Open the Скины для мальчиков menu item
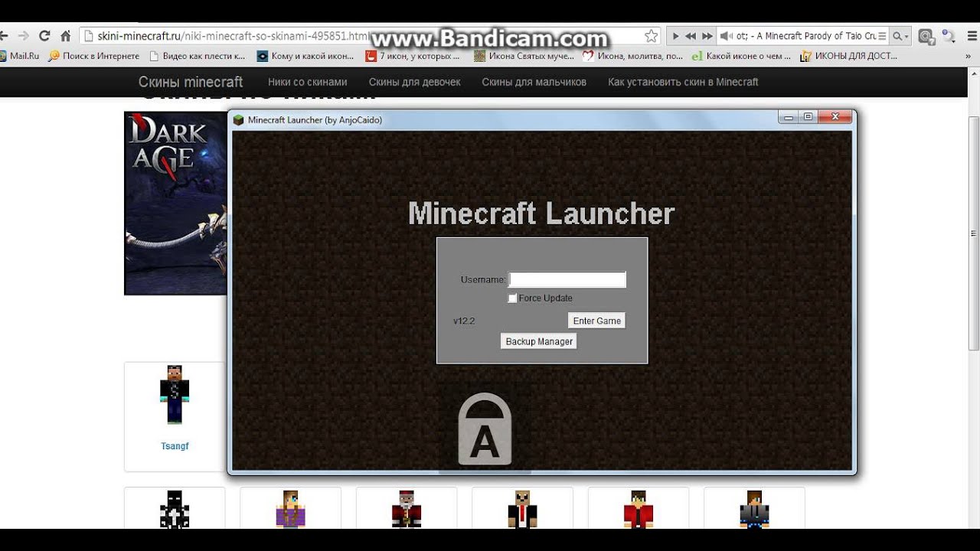The width and height of the screenshot is (980, 551). tap(534, 82)
